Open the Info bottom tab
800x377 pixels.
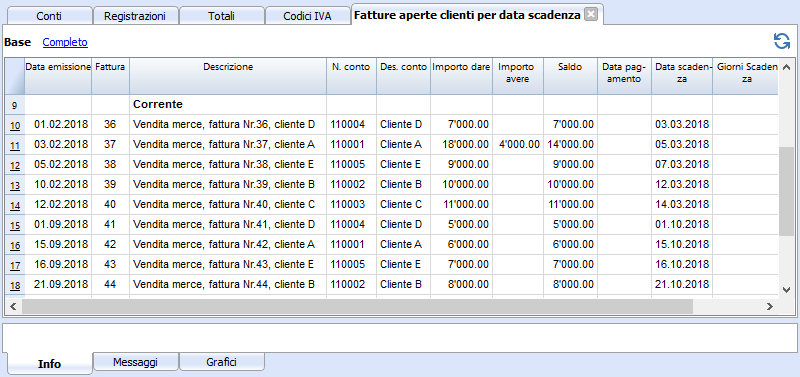point(49,363)
